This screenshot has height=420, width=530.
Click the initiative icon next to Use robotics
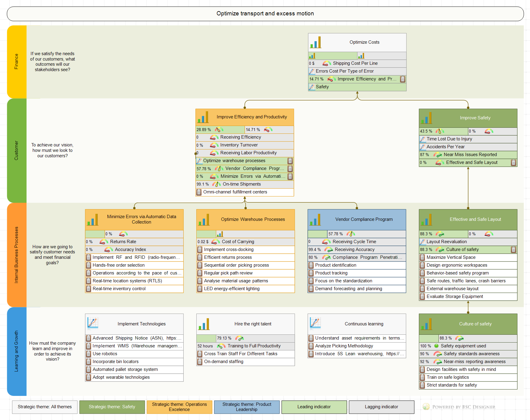click(88, 354)
